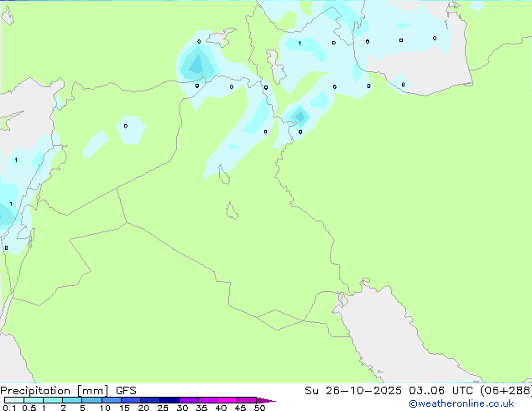The width and height of the screenshot is (532, 411).
Task: Click the 'Su 26-10-2025' date text
Action: (353, 391)
